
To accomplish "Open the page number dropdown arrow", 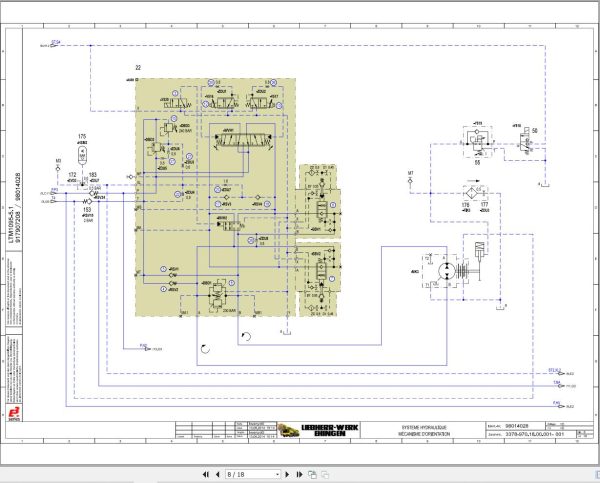I will click(x=277, y=475).
